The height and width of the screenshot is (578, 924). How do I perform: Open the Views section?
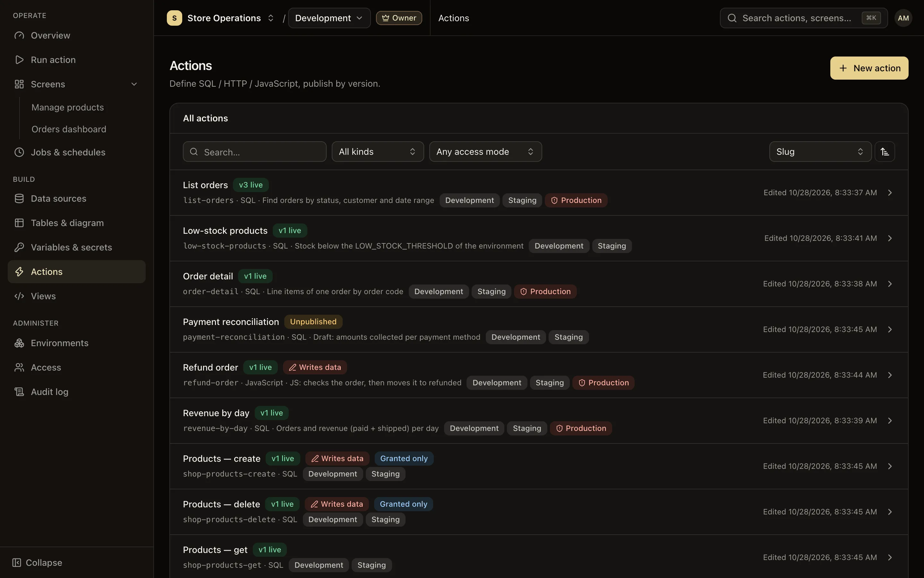76,296
